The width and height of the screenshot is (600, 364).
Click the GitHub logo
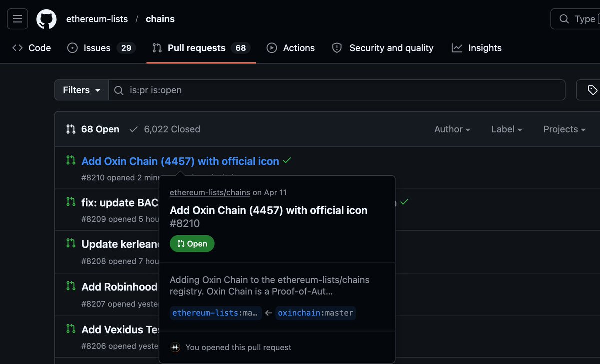click(x=46, y=19)
